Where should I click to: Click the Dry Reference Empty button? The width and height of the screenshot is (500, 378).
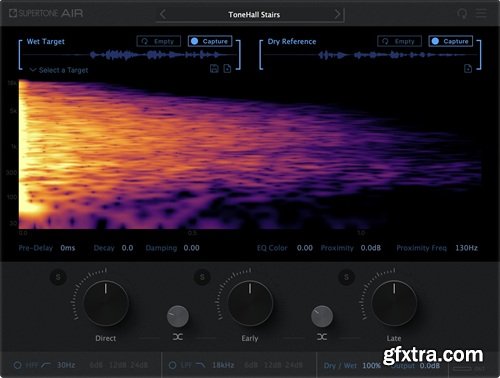click(399, 41)
